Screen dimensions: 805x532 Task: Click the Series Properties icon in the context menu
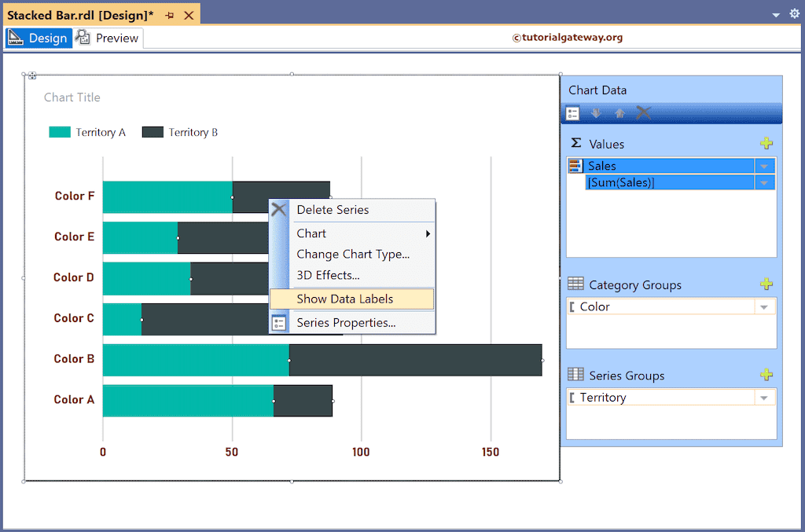tap(281, 322)
